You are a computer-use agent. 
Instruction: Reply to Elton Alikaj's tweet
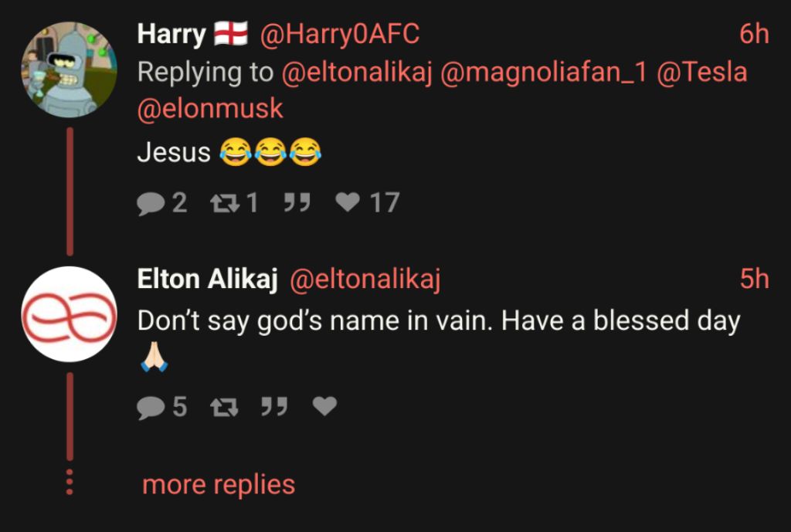click(151, 407)
